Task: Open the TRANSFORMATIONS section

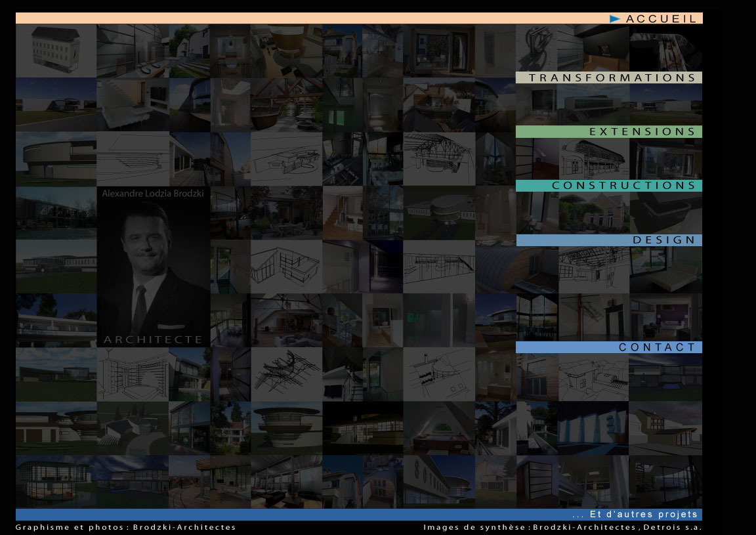Action: tap(612, 77)
